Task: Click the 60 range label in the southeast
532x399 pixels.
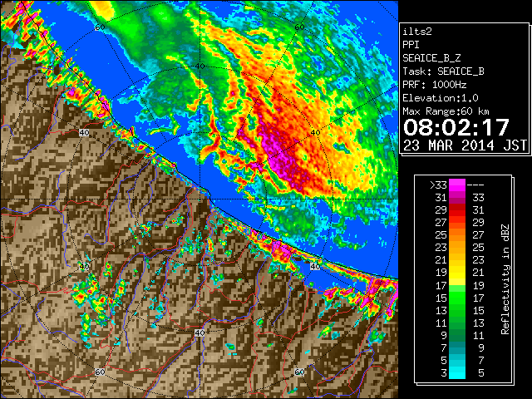Action: click(x=299, y=372)
